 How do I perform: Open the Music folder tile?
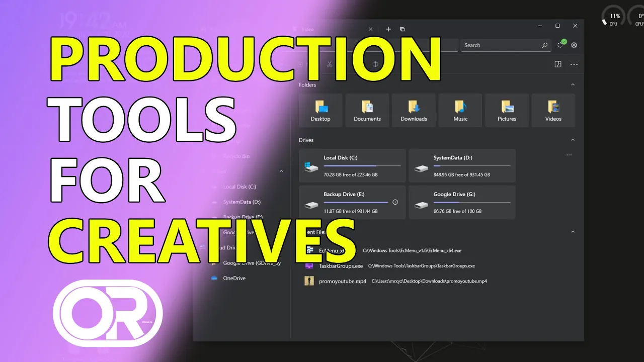point(460,110)
